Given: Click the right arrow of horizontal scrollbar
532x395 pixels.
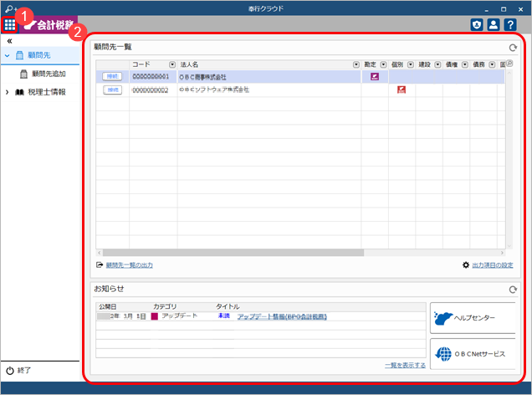Looking at the screenshot, I should pyautogui.click(x=502, y=253).
